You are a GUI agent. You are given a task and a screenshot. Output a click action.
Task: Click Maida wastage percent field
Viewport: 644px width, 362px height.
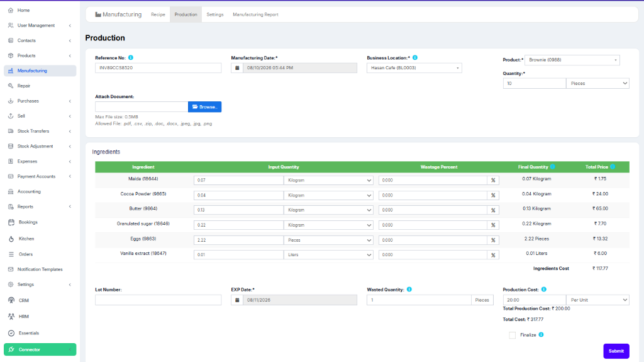coord(433,180)
